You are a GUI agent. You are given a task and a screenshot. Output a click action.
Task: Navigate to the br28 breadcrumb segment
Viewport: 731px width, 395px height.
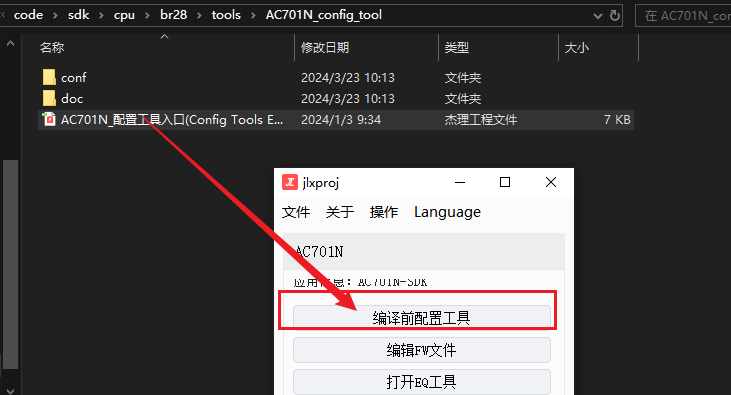click(173, 15)
